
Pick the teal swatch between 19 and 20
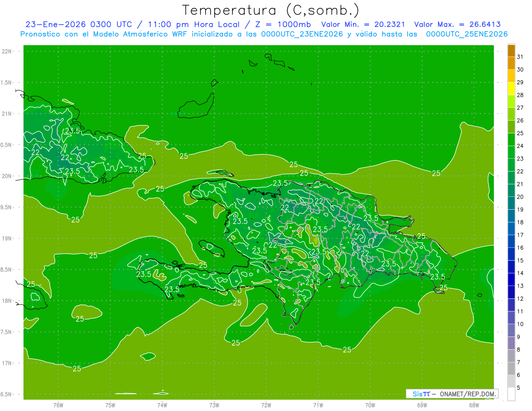coord(511,203)
